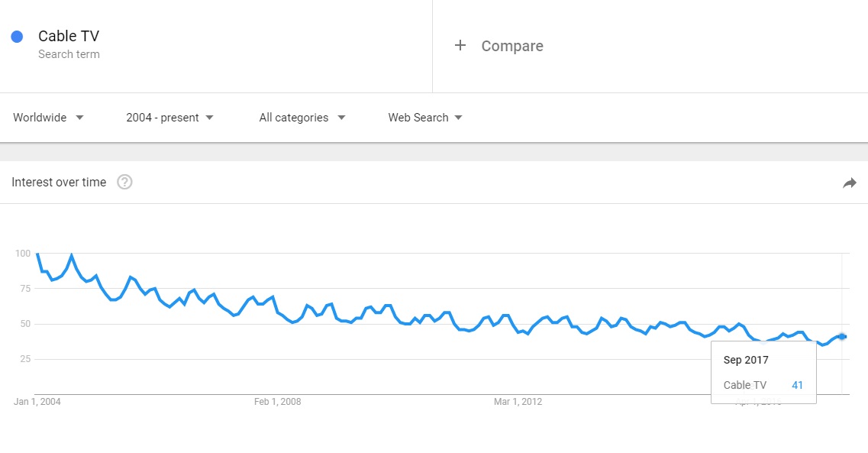Viewport: 868px width, 453px height.
Task: Click the chart line's starting peak at 100
Action: [x=37, y=254]
